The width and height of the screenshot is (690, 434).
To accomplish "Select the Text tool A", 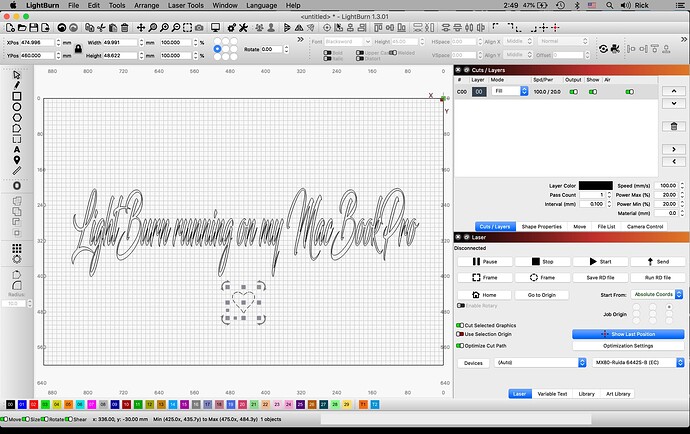I will [x=17, y=150].
